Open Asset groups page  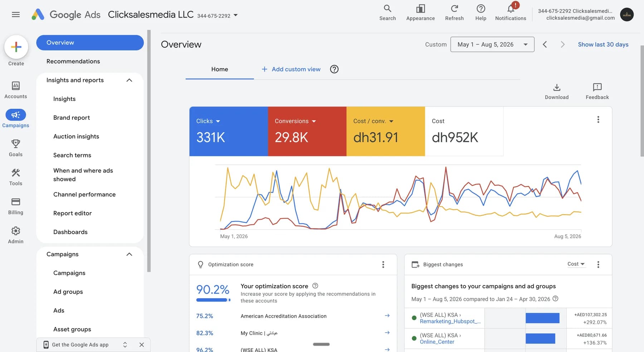[72, 329]
